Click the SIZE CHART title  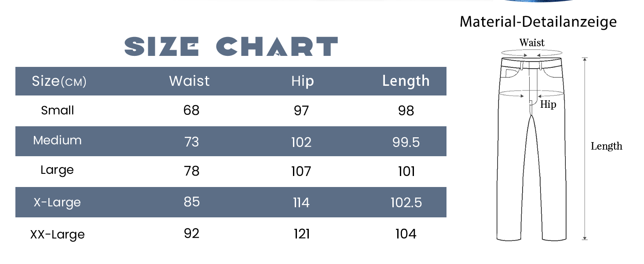tap(231, 47)
